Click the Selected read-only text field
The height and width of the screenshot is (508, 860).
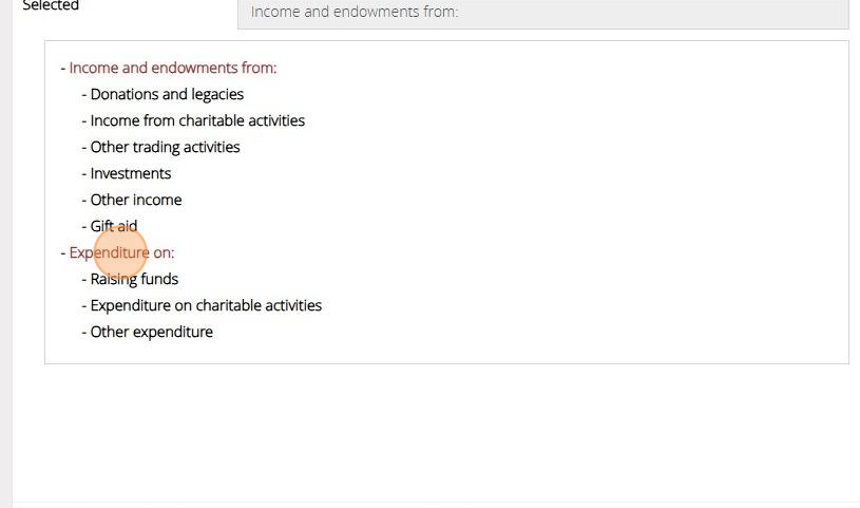[x=542, y=13]
